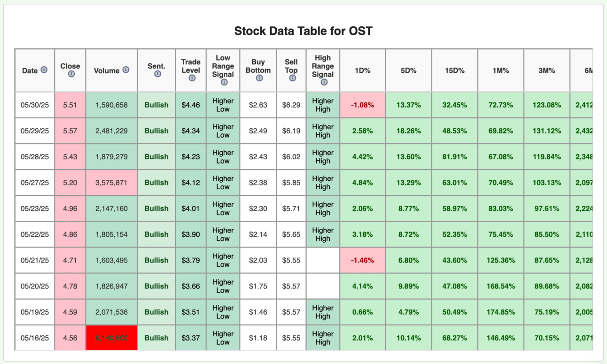The width and height of the screenshot is (607, 364).
Task: Click the 1M% column header
Action: (x=500, y=70)
